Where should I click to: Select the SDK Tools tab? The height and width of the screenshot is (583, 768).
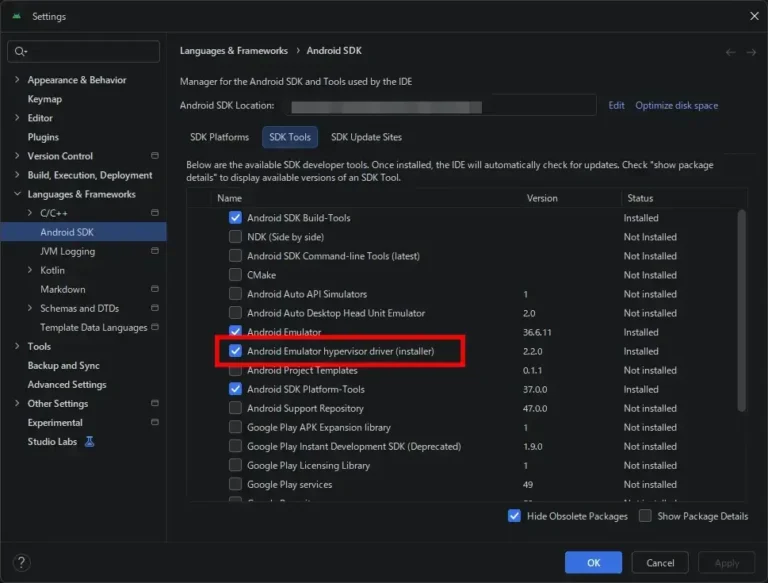point(290,137)
